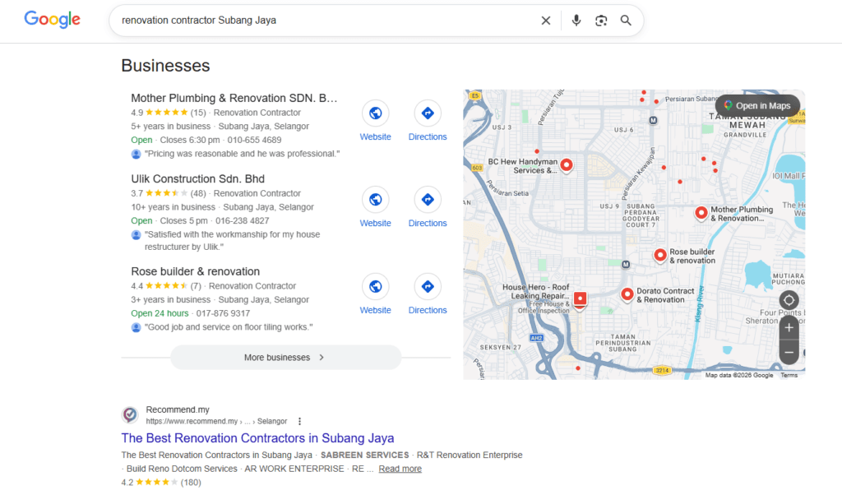This screenshot has height=504, width=842.
Task: Open Website icon for Mother Plumbing & Renovation
Action: [x=375, y=113]
